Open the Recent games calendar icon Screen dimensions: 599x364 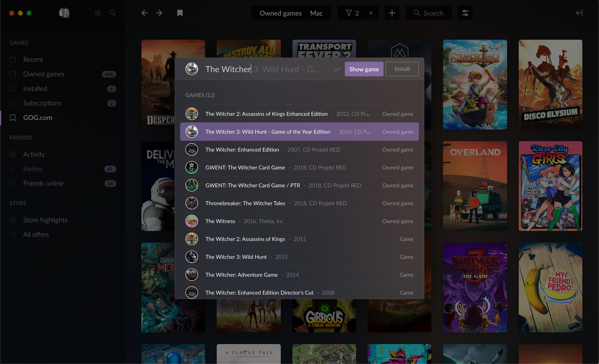pos(13,59)
